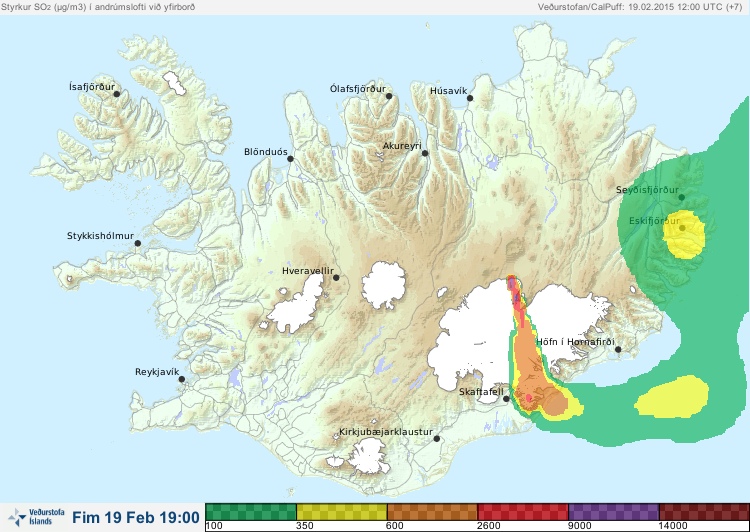Select the Seyðisfjörður marker dot

tap(682, 197)
